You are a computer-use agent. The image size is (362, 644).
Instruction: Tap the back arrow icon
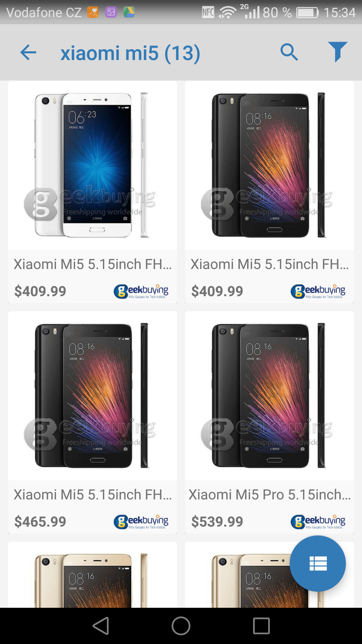tap(28, 53)
